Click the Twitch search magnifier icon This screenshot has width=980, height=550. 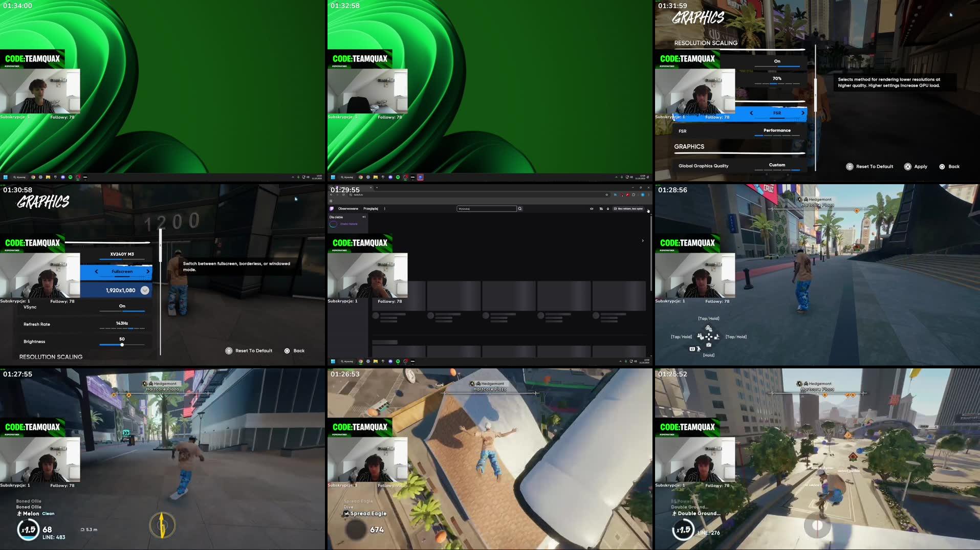click(520, 209)
